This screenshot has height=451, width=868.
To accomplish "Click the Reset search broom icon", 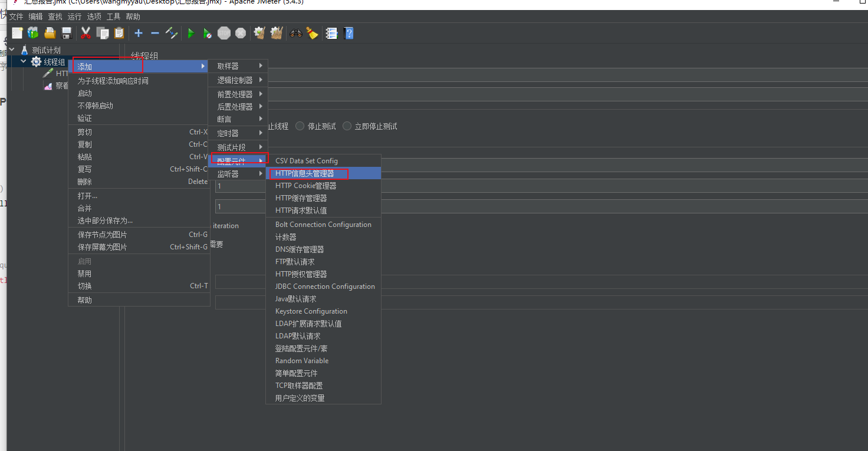I will [x=312, y=34].
